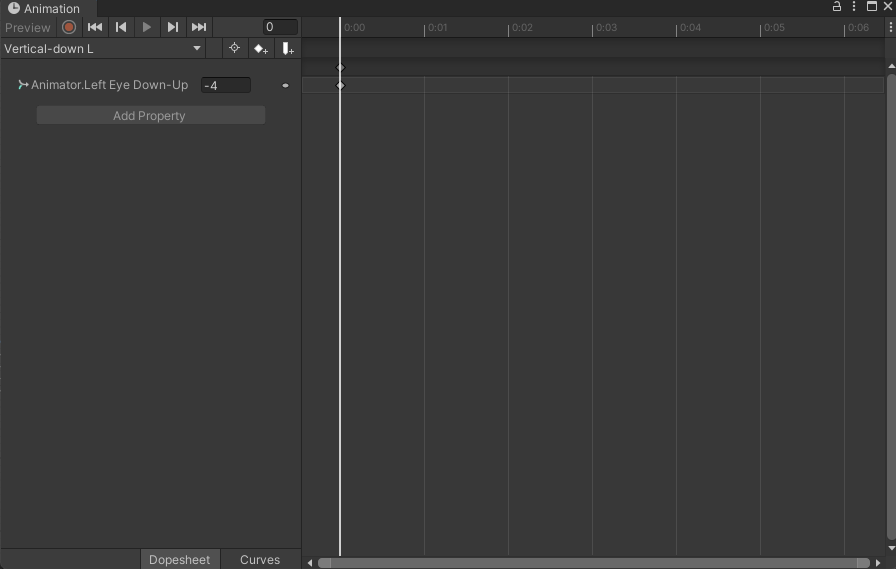Click the horizontal timeline scrollbar thumb
This screenshot has width=896, height=569.
pyautogui.click(x=593, y=563)
